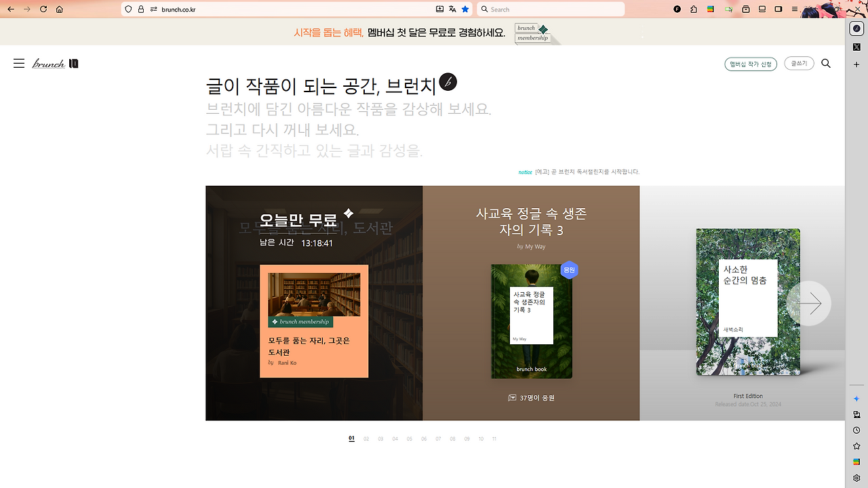Screen dimensions: 868x488
Task: Open site information from the padlock icon
Action: [x=140, y=9]
